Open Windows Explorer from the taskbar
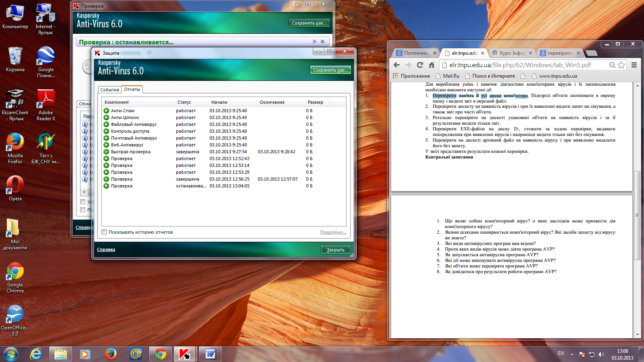This screenshot has width=644, height=362. 61,354
